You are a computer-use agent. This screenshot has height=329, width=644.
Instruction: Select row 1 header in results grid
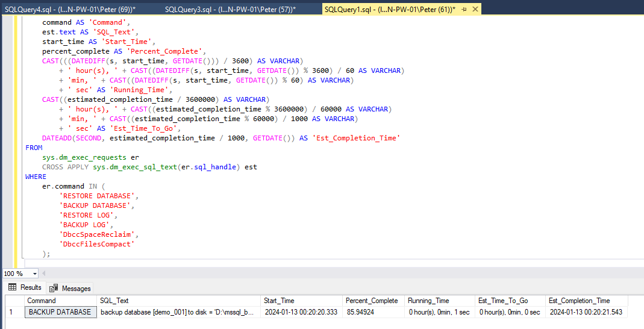(11, 312)
